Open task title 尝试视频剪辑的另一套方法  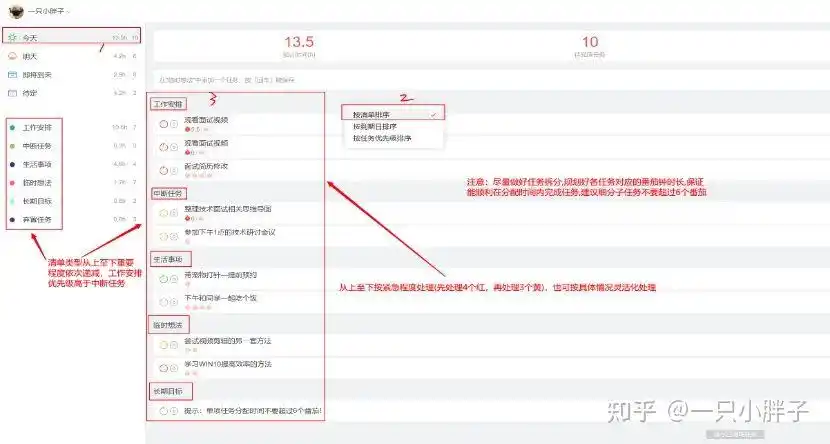228,341
